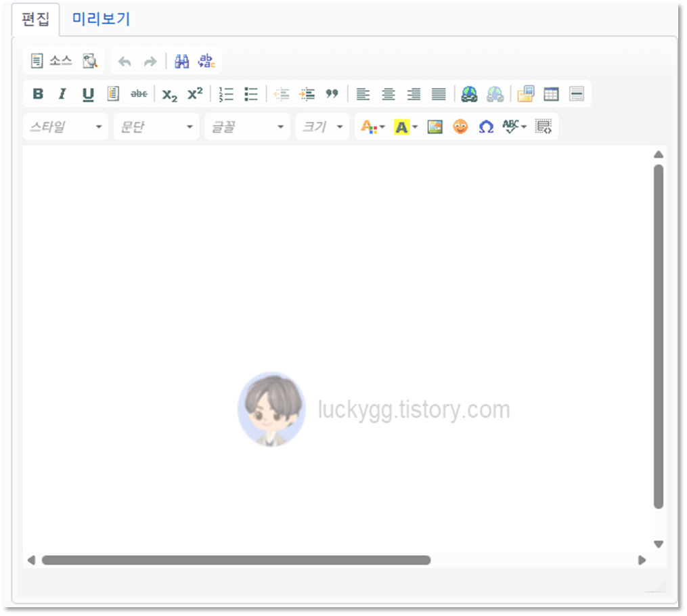This screenshot has width=687, height=616.
Task: Redo the last action
Action: coord(150,62)
